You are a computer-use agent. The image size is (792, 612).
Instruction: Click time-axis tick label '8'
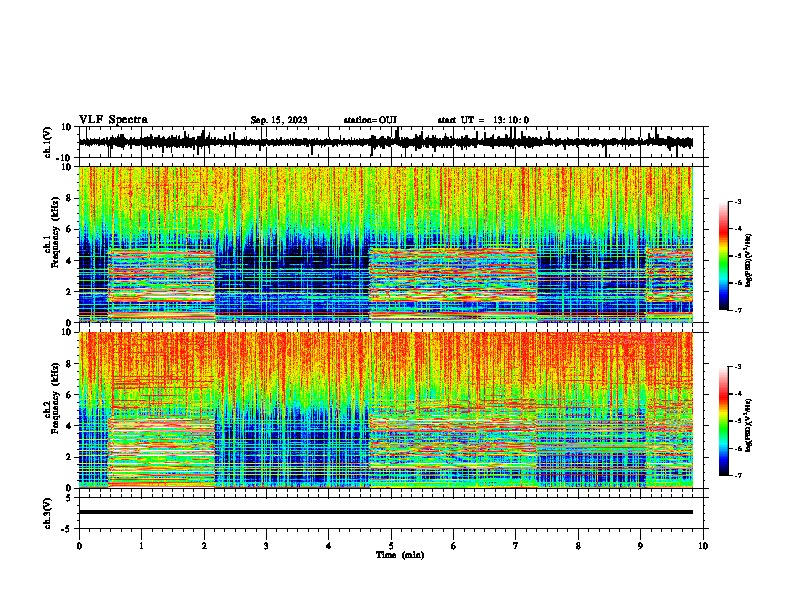578,546
